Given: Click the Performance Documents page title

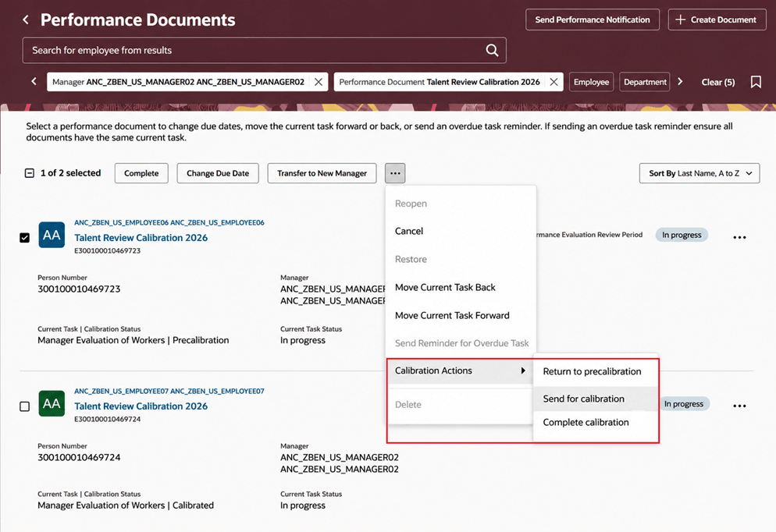Looking at the screenshot, I should coord(137,20).
